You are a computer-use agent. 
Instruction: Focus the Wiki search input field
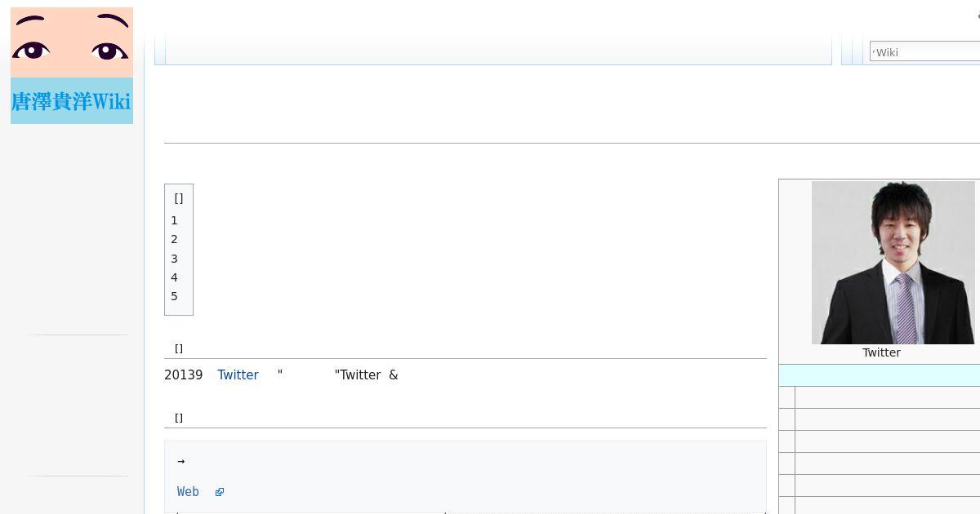(x=924, y=52)
